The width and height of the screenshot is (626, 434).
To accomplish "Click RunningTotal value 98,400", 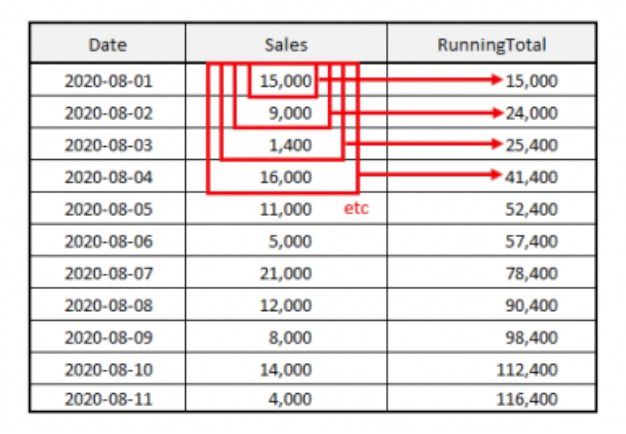I will click(532, 338).
